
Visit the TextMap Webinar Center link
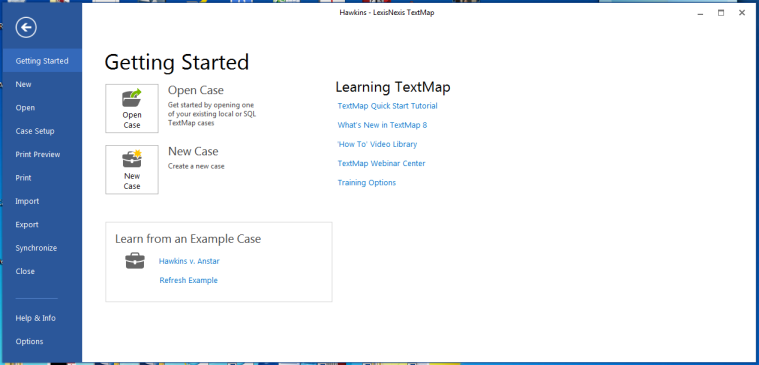point(381,163)
